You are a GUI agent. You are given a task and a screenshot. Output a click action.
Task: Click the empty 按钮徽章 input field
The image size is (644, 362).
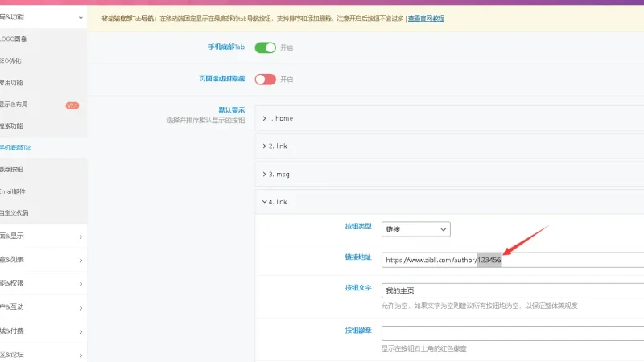click(x=513, y=333)
